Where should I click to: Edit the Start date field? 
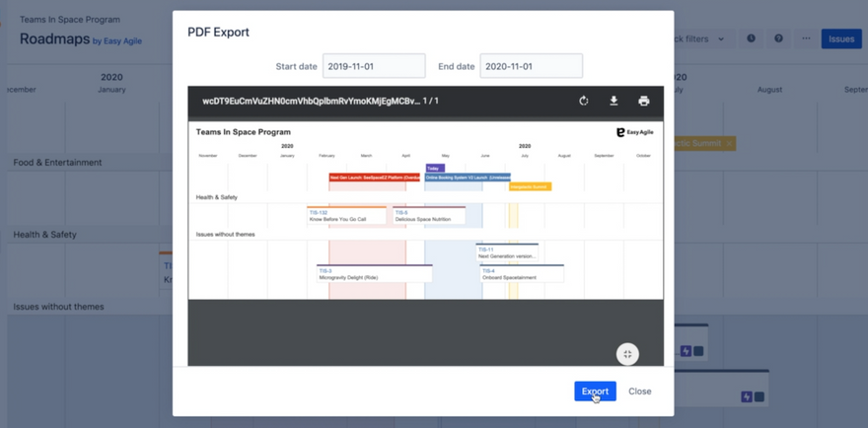click(374, 66)
